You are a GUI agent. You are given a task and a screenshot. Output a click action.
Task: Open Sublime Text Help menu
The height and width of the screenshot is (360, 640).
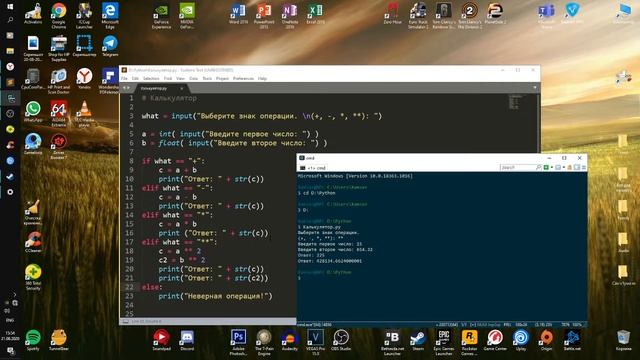[x=262, y=78]
